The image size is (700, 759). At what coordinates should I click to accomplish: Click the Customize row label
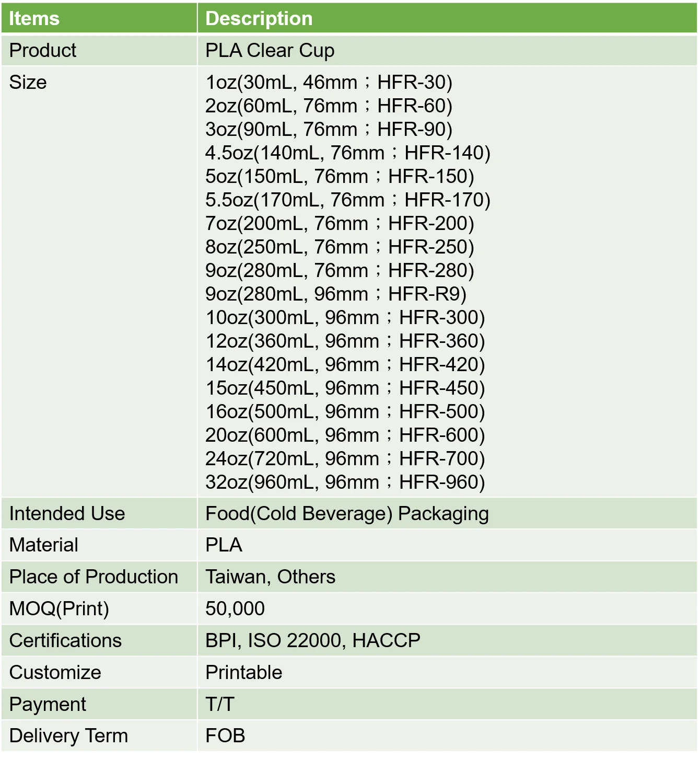tap(55, 673)
